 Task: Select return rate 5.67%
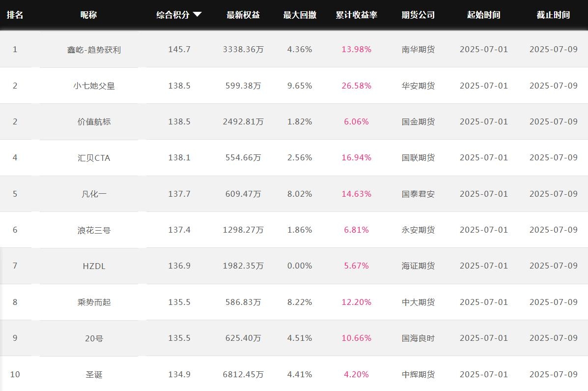tap(356, 266)
